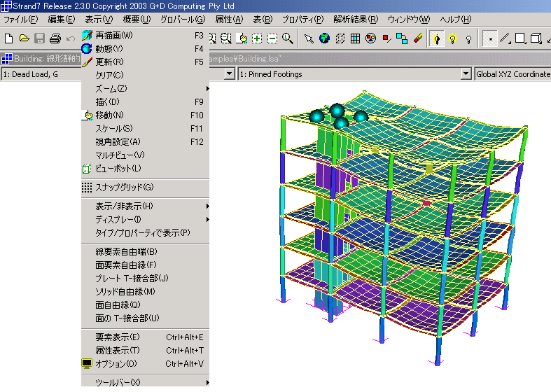
Task: Choose 属性表示(T) menu item
Action: tap(145, 351)
